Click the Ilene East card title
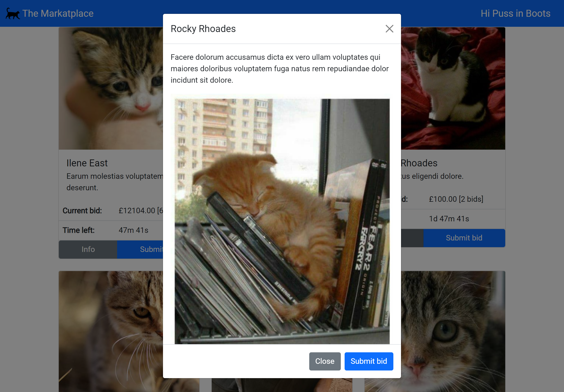Screen dimensions: 564x392 (x=87, y=163)
